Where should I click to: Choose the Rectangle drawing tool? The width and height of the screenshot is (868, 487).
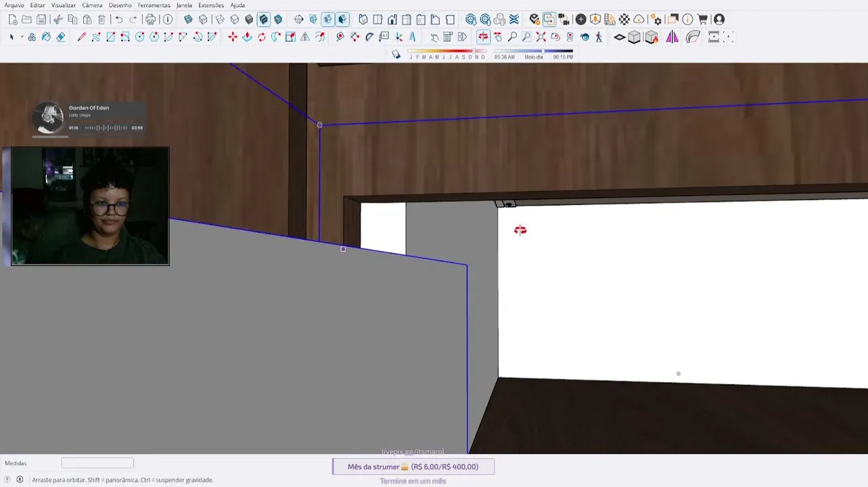pos(110,37)
